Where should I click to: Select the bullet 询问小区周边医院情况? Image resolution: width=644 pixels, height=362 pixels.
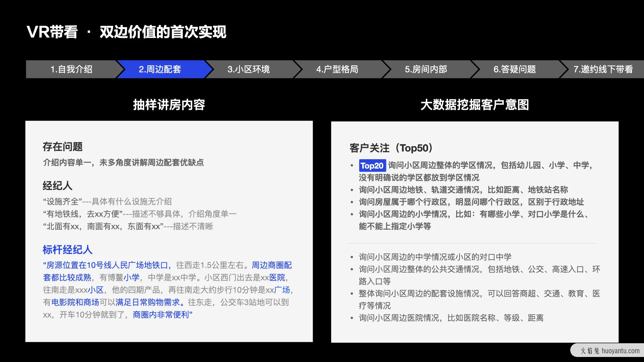click(451, 318)
